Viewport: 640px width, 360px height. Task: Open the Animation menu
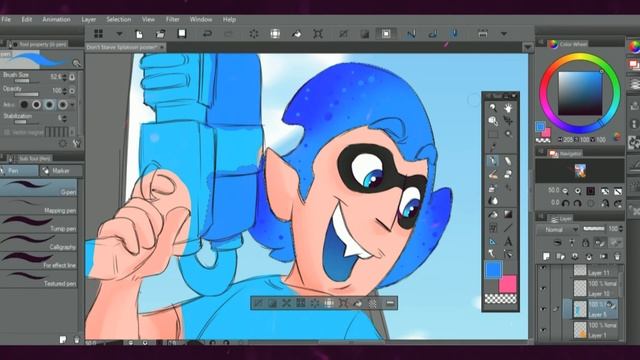coord(56,19)
